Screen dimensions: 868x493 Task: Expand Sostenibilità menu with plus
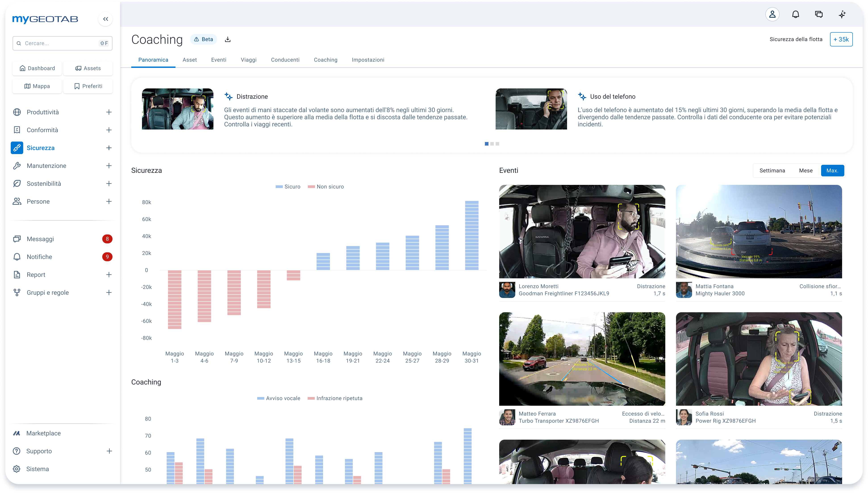click(109, 184)
